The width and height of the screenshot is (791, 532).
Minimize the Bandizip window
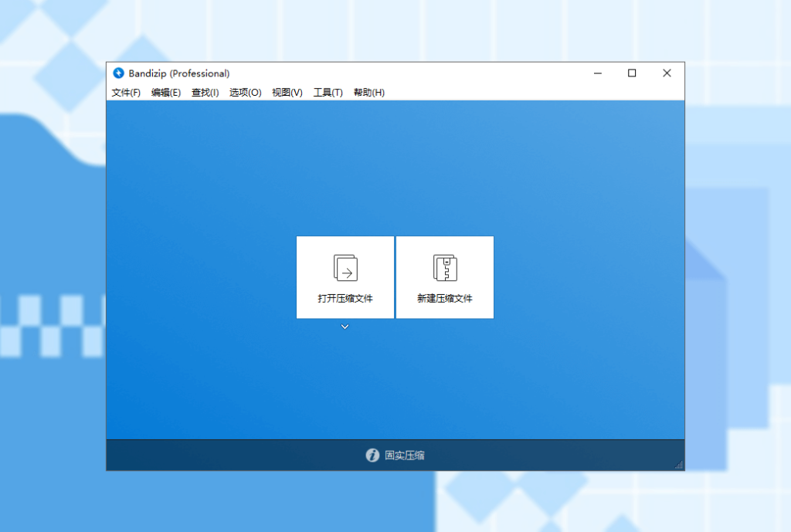(598, 73)
